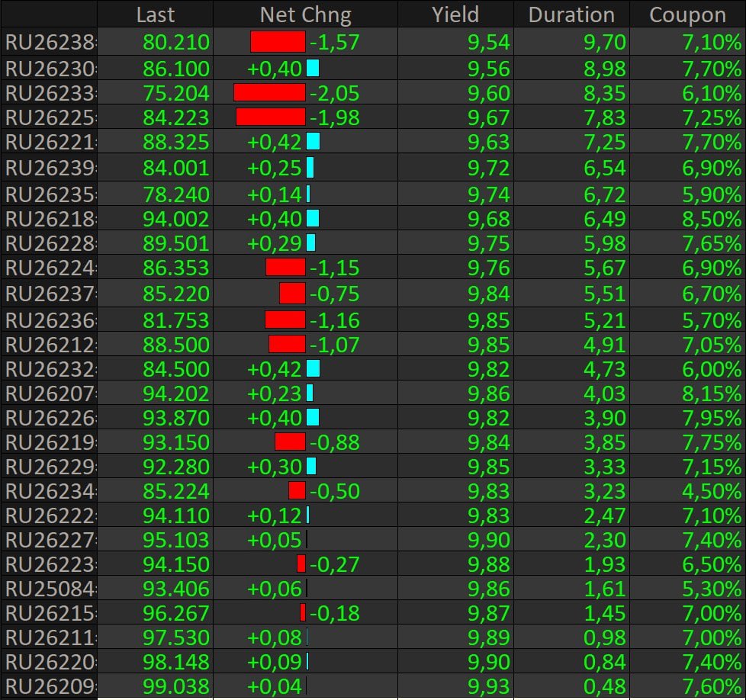The image size is (746, 700).
Task: Select the RU26228 ticker symbol
Action: (50, 243)
